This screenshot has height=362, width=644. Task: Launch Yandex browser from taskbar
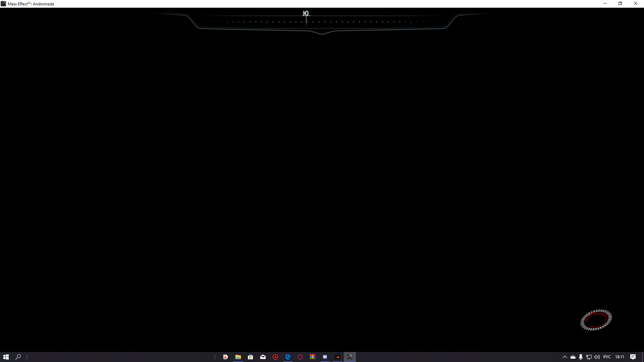[x=226, y=357]
